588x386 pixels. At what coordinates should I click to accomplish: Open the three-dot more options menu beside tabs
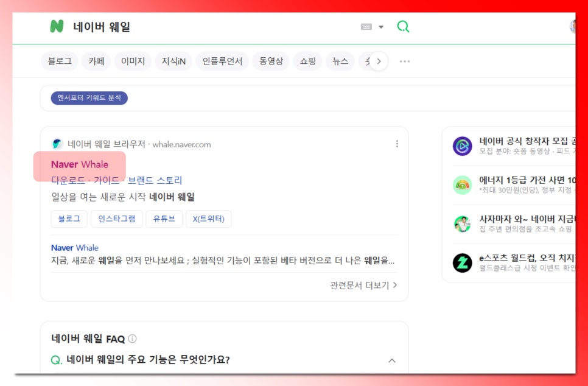coord(405,61)
